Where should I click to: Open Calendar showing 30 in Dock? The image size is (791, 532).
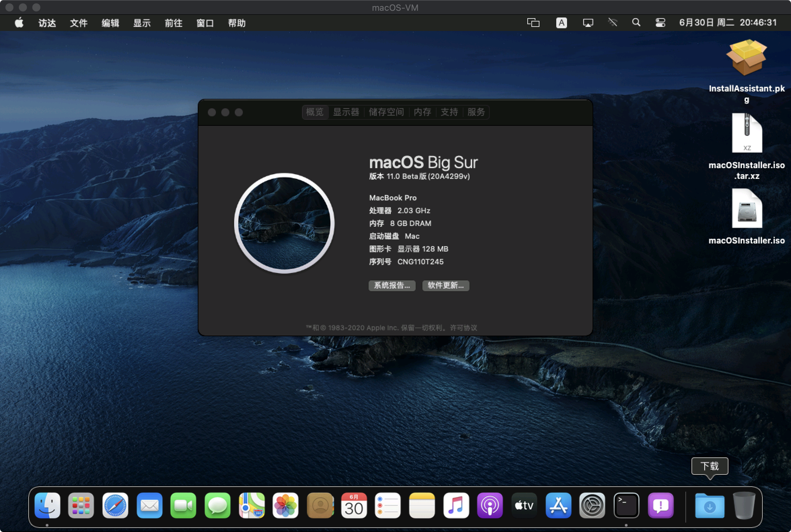tap(354, 505)
